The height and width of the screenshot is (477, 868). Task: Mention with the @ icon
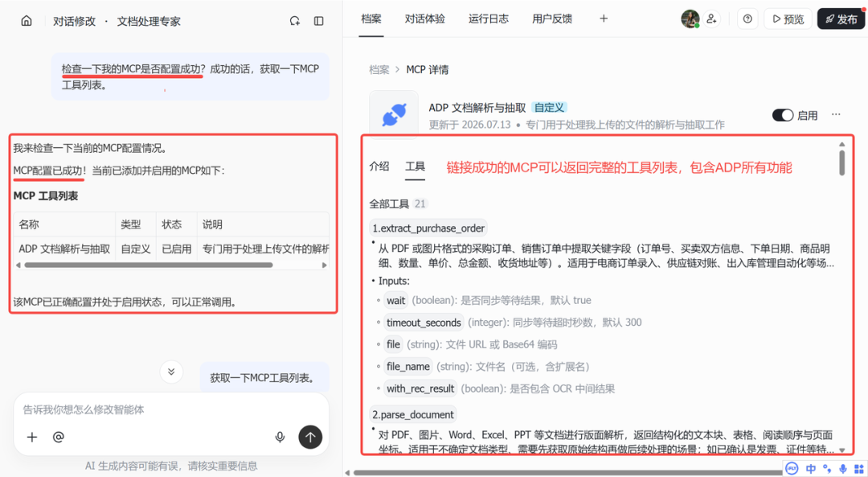(x=58, y=437)
